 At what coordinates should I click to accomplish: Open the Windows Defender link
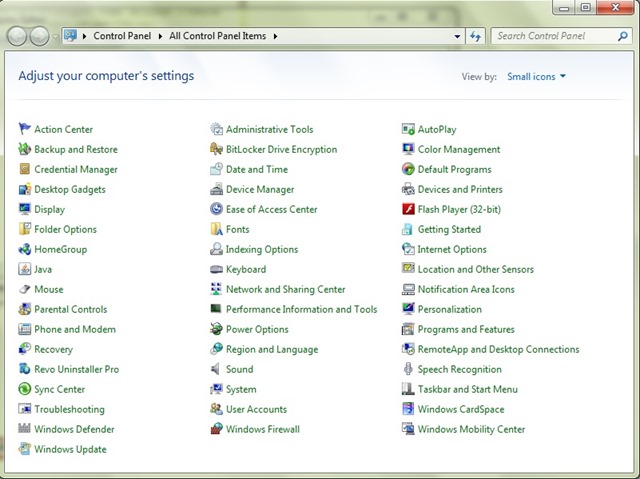click(74, 429)
